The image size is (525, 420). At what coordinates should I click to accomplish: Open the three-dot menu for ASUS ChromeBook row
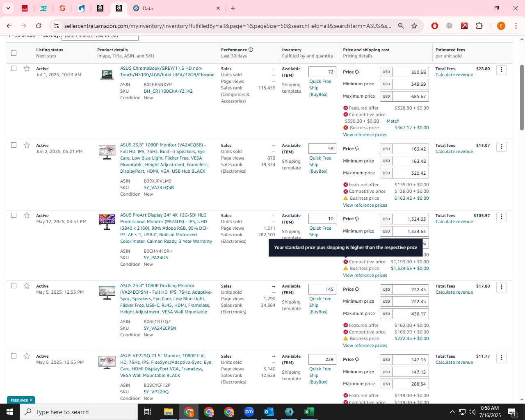501,70
